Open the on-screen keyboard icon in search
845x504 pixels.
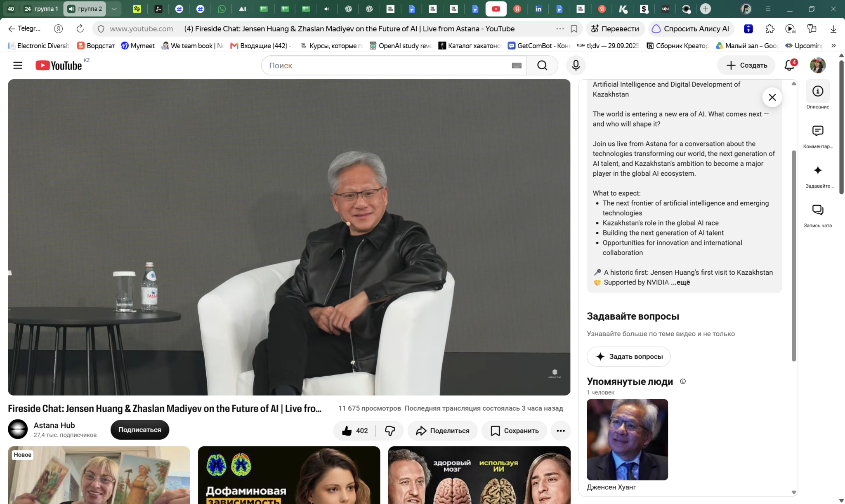pyautogui.click(x=517, y=65)
